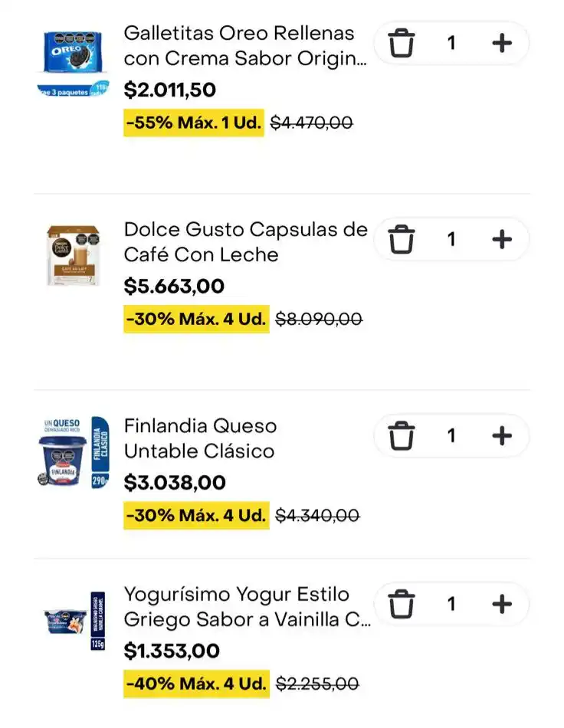Delete Dolce Gusto capsules from cart
This screenshot has width=564, height=728.
pos(401,240)
